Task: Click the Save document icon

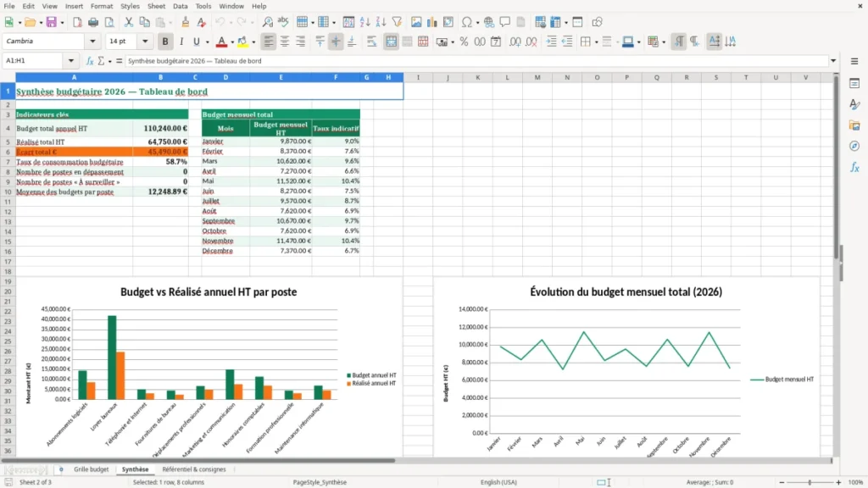Action: (x=52, y=22)
